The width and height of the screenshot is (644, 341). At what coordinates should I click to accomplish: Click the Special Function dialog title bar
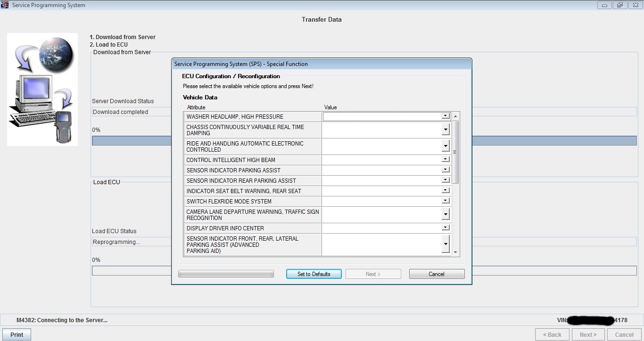(322, 64)
